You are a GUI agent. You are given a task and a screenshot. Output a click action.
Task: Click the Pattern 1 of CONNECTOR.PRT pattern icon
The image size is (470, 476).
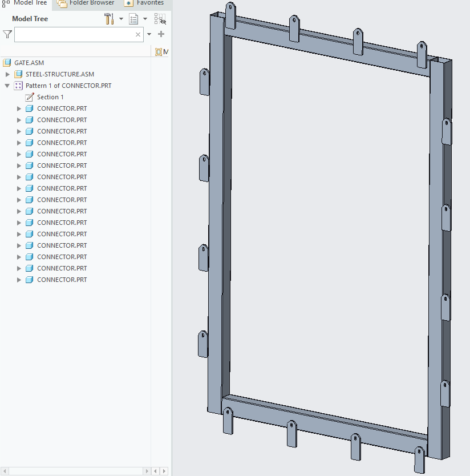18,86
